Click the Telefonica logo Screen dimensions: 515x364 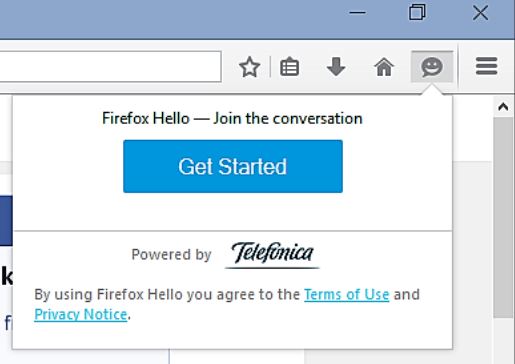coord(272,254)
